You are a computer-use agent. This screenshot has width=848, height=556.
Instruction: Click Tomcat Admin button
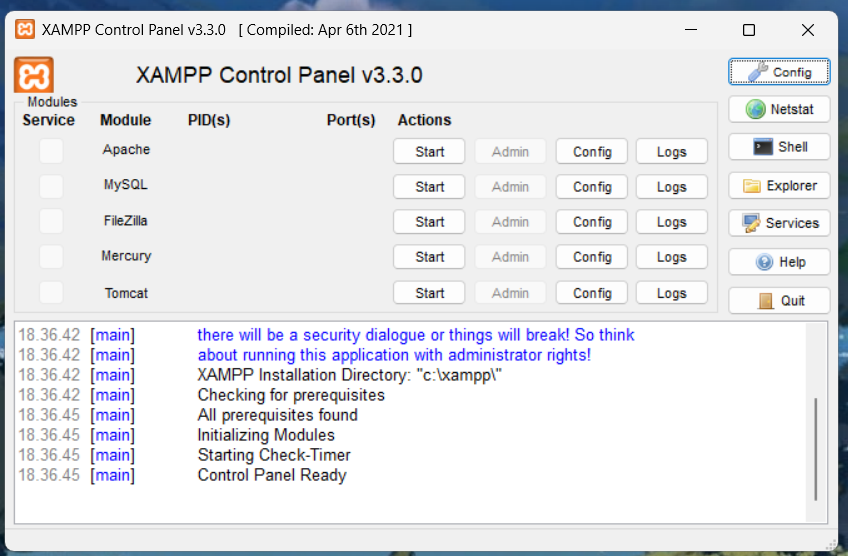click(510, 293)
